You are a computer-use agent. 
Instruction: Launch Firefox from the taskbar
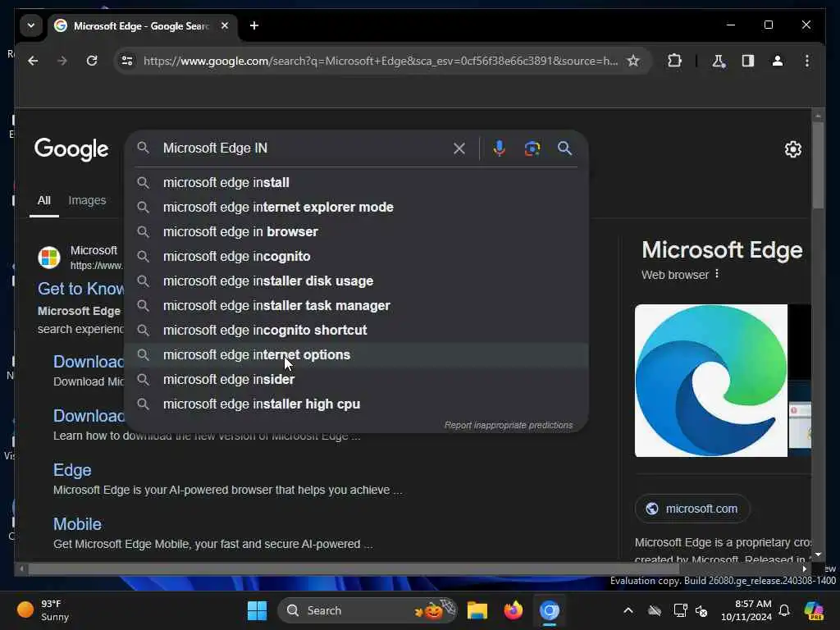[x=514, y=610]
